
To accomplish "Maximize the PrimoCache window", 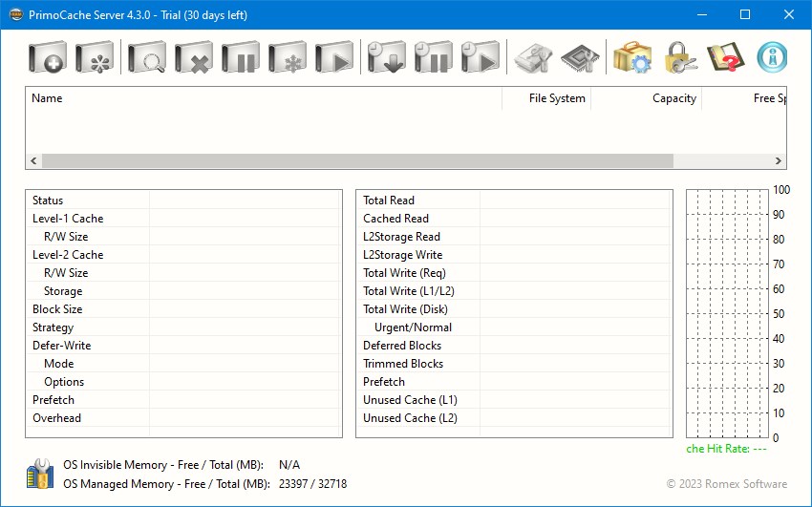I will coord(745,14).
